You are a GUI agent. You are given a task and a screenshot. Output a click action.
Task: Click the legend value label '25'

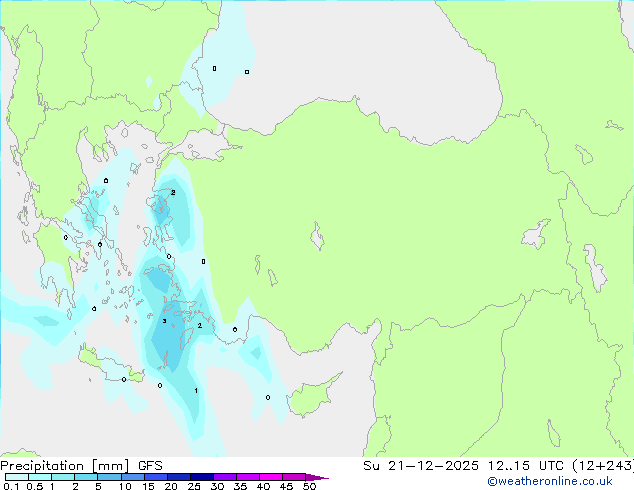[194, 486]
